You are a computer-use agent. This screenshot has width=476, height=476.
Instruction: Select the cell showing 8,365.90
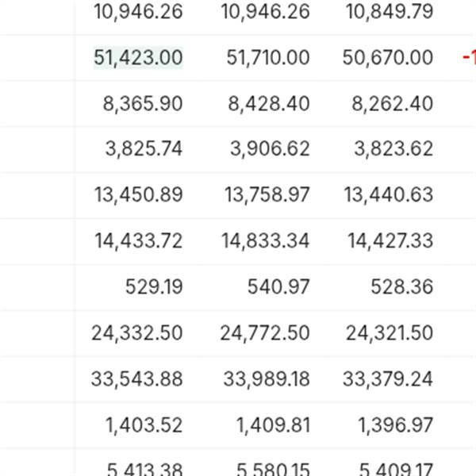[x=143, y=104]
